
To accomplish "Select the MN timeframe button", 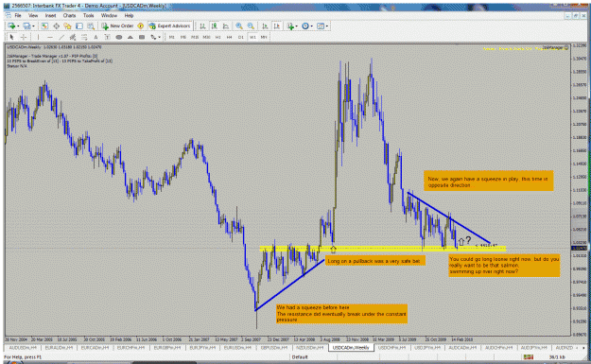I will [x=264, y=37].
